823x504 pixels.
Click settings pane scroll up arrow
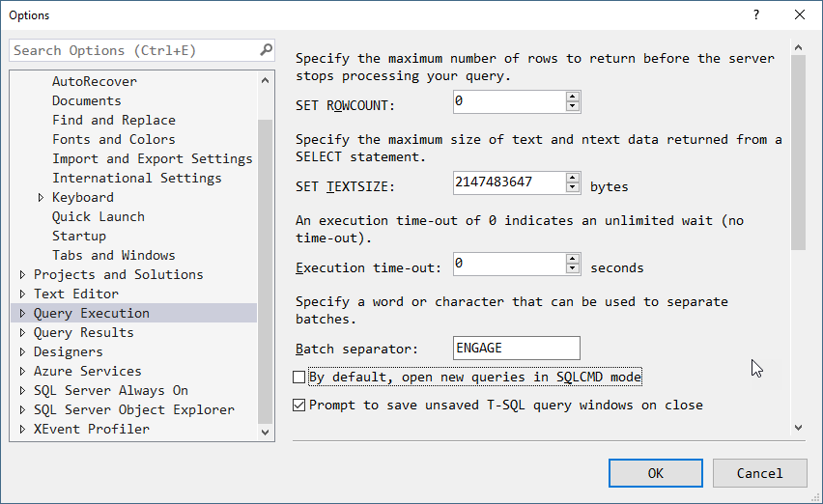[x=798, y=47]
